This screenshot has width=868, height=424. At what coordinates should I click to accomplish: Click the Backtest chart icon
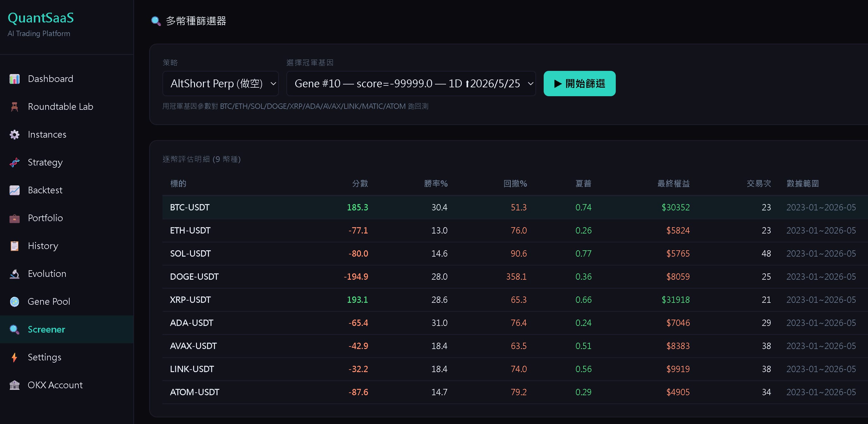coord(15,190)
